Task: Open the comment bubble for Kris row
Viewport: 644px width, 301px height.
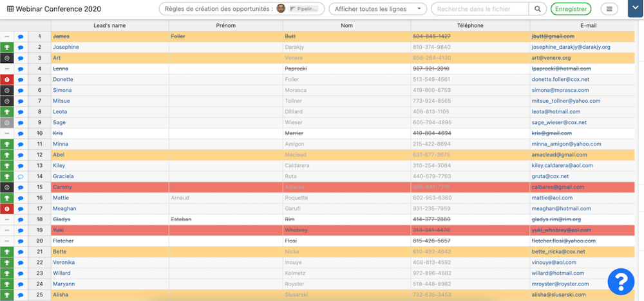Action: click(x=21, y=133)
